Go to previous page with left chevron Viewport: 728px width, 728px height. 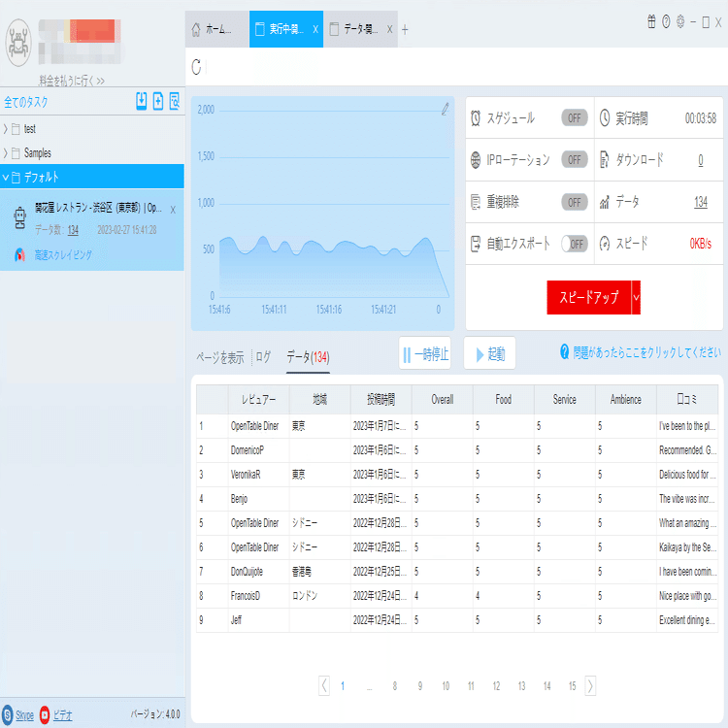coord(324,685)
